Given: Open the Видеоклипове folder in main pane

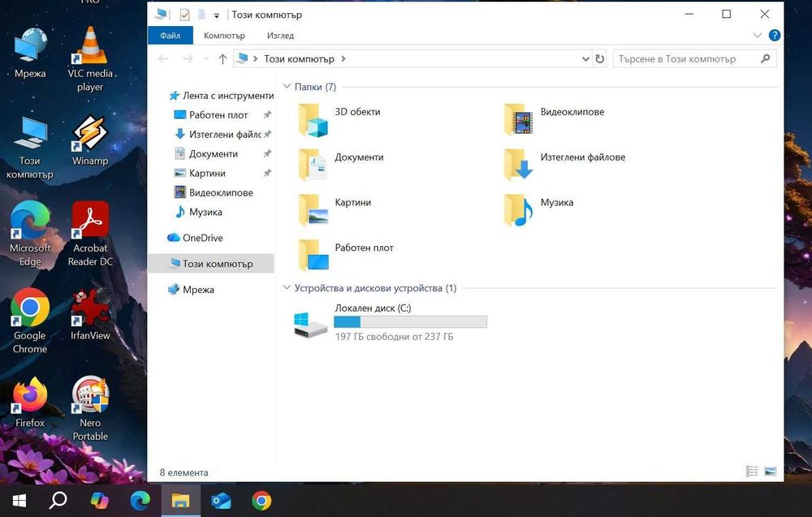Looking at the screenshot, I should coord(554,119).
